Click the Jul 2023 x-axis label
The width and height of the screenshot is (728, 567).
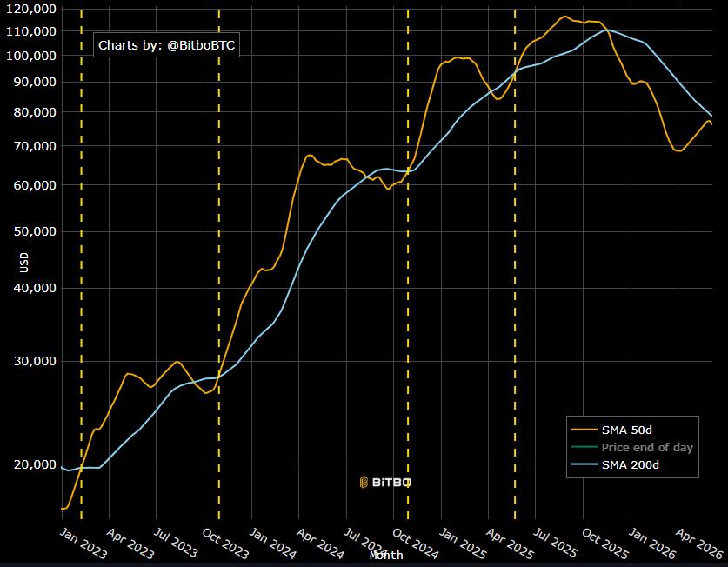[x=176, y=543]
